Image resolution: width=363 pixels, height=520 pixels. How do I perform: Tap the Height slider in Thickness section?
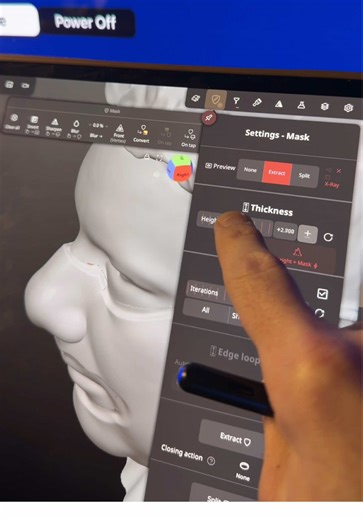[x=235, y=223]
